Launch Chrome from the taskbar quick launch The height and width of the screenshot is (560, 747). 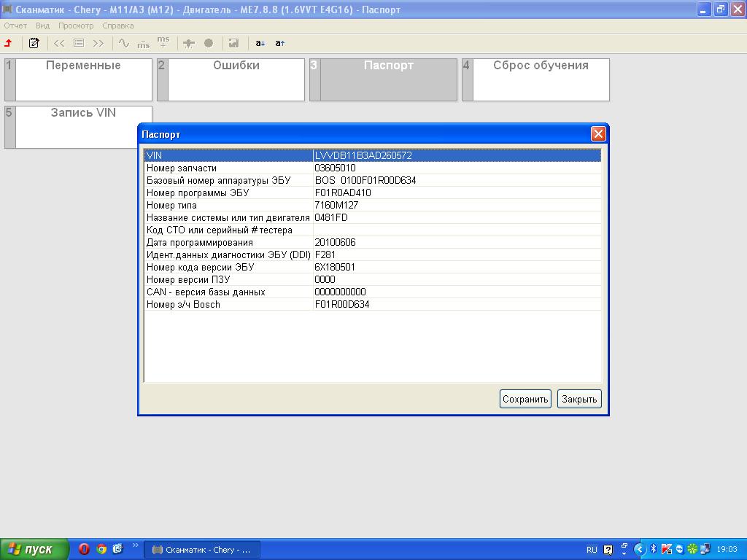click(101, 549)
